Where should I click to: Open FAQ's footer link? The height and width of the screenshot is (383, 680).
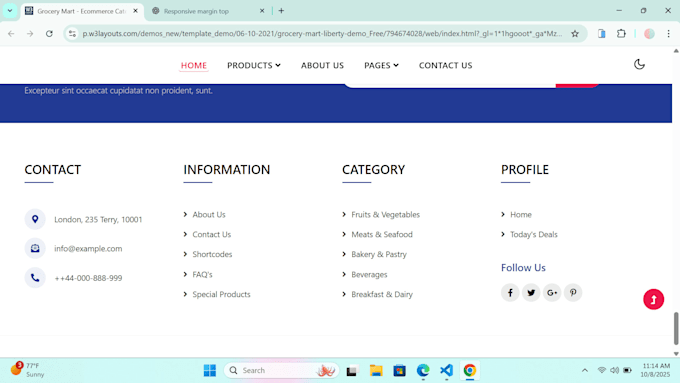202,275
